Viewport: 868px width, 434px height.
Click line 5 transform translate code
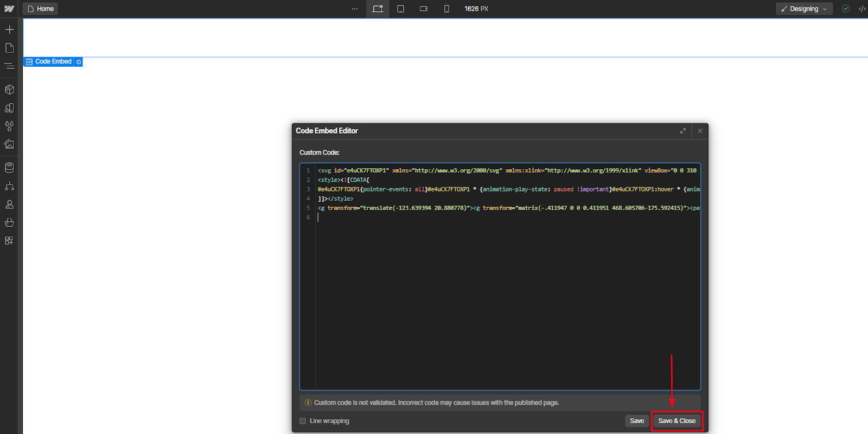[508, 208]
